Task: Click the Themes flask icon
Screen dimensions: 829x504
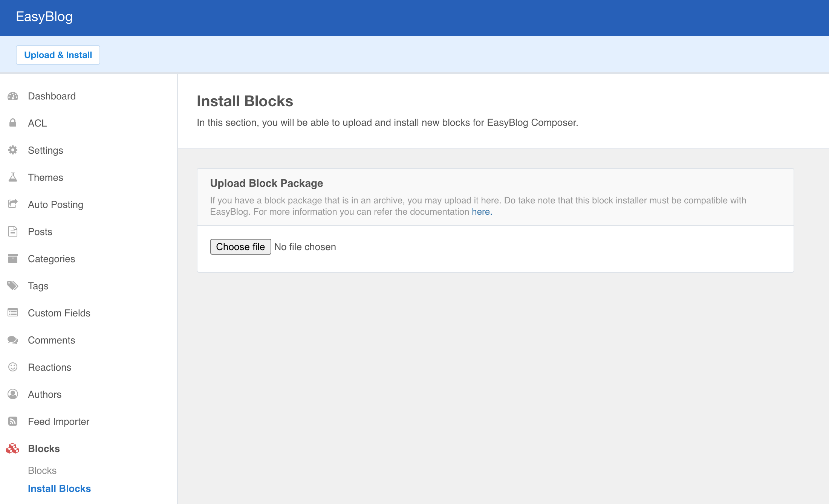Action: (x=13, y=177)
